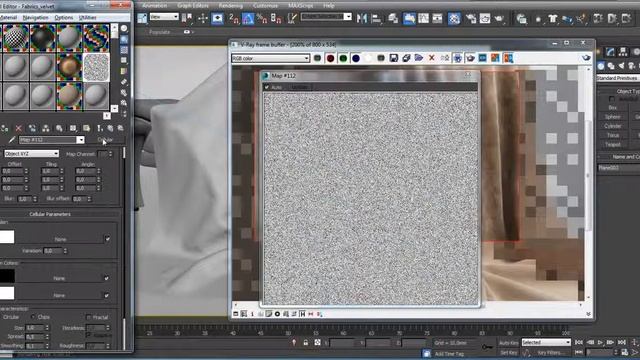Viewport: 640px width, 360px height.
Task: Click the Variation value field
Action: click(x=53, y=251)
